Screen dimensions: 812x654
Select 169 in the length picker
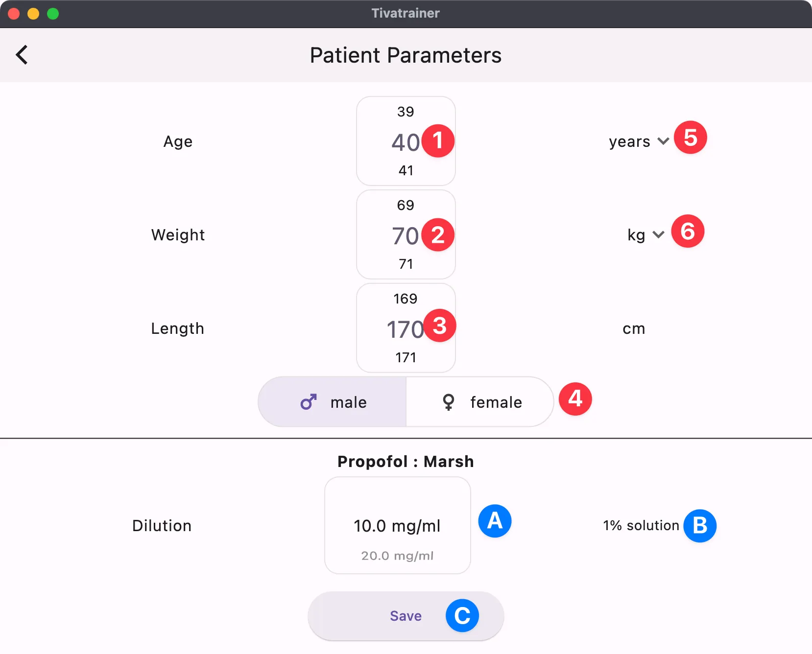coord(406,298)
